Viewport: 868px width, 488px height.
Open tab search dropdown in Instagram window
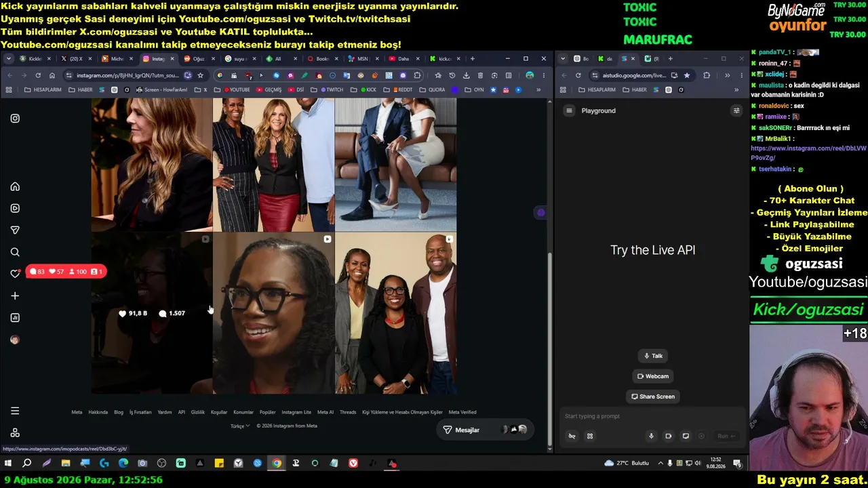coord(9,59)
